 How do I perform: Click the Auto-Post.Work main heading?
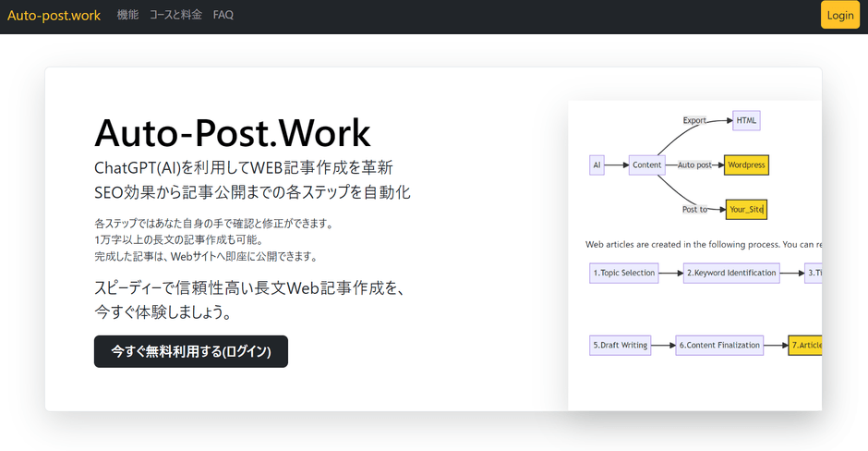233,133
